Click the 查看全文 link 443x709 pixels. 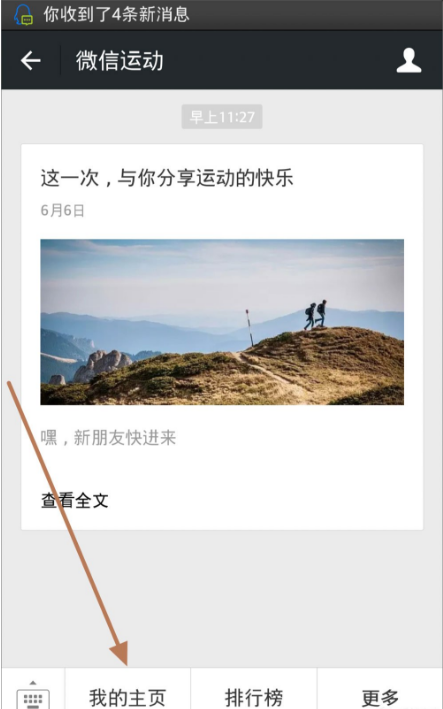coord(75,501)
